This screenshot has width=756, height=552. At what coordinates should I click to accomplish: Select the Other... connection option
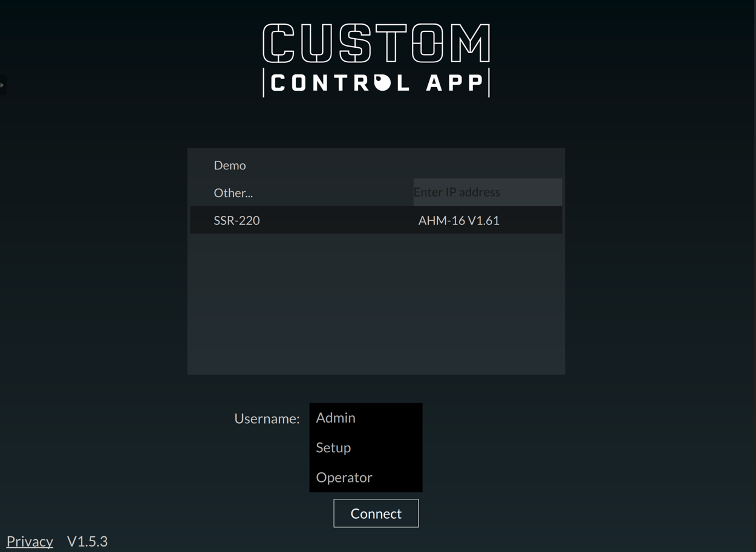point(233,193)
